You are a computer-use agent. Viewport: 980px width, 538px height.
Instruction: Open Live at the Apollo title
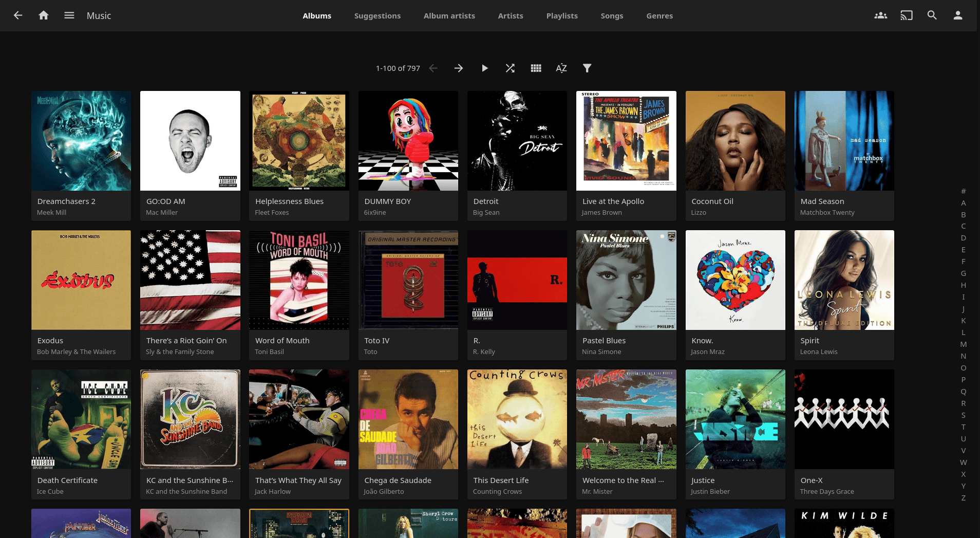tap(613, 201)
